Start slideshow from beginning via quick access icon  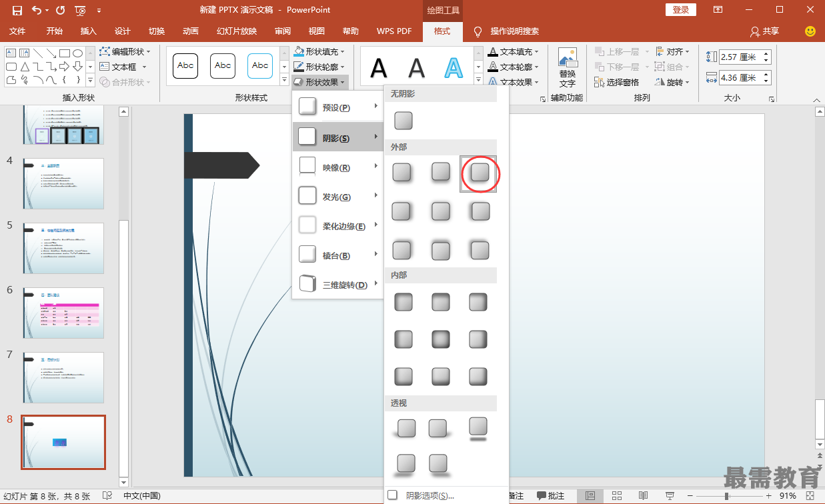pos(80,10)
